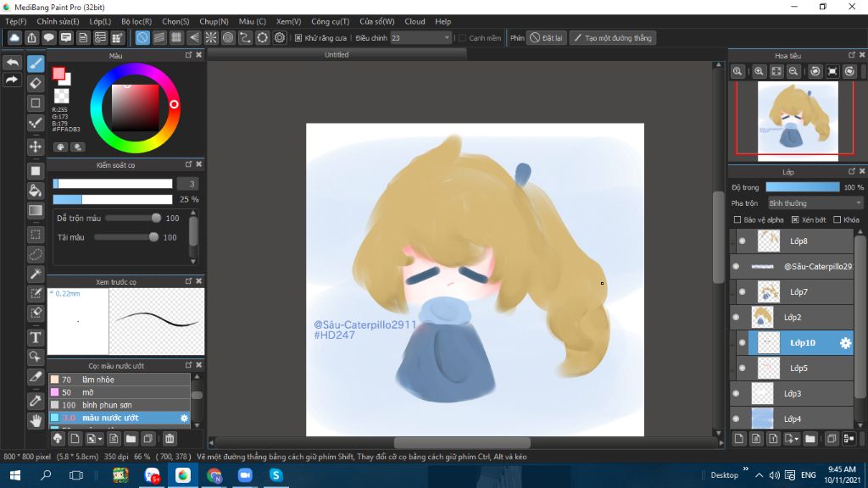Open the cloud icon in toolbar
This screenshot has width=868, height=488.
14,37
